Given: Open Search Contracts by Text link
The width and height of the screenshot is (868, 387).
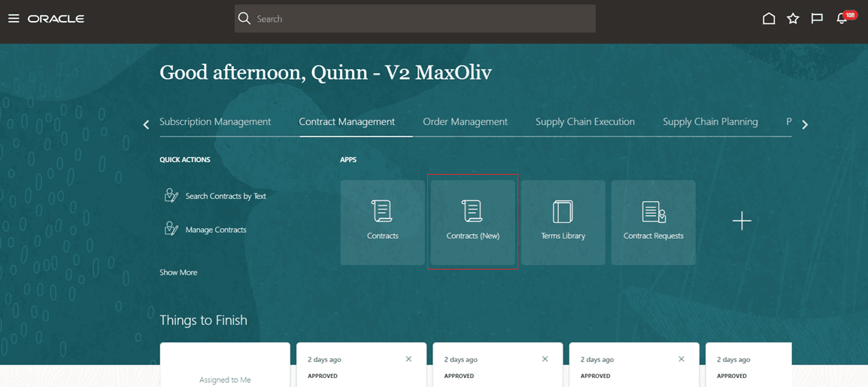Looking at the screenshot, I should pos(226,196).
